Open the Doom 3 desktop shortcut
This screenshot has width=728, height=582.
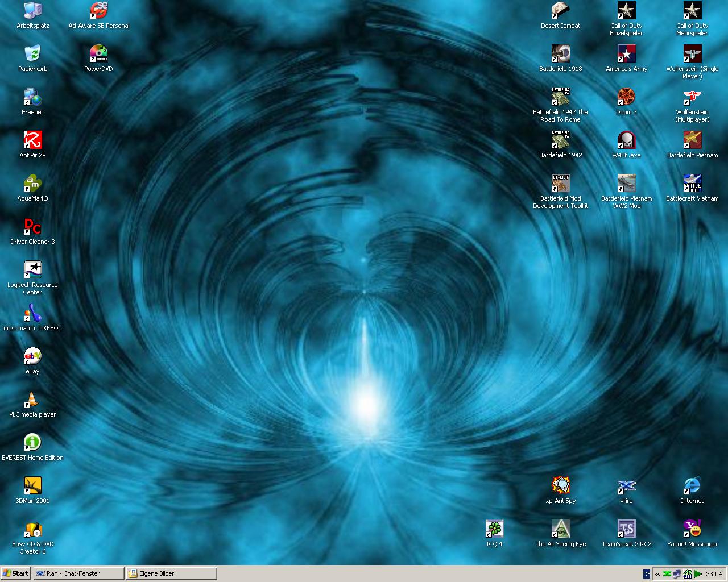coord(626,98)
